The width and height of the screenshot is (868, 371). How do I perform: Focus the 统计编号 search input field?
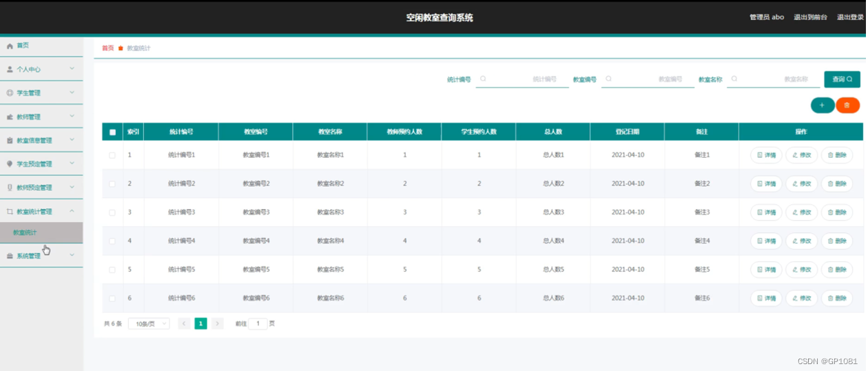point(522,79)
